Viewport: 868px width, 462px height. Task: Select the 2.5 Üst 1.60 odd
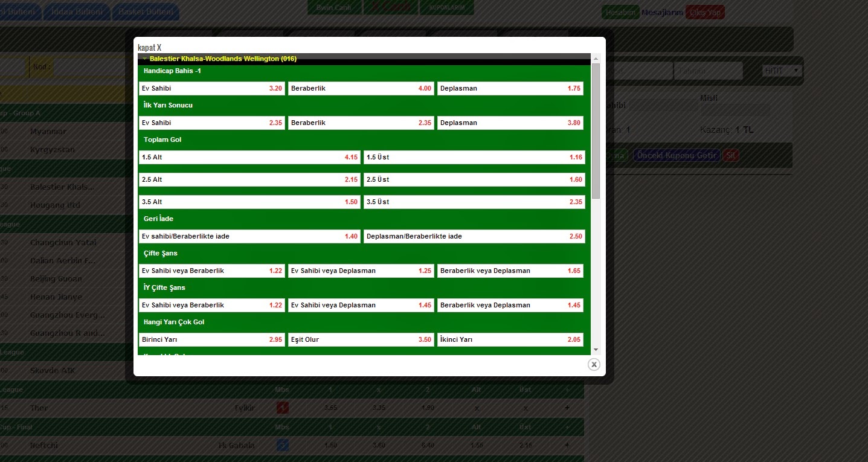(475, 179)
